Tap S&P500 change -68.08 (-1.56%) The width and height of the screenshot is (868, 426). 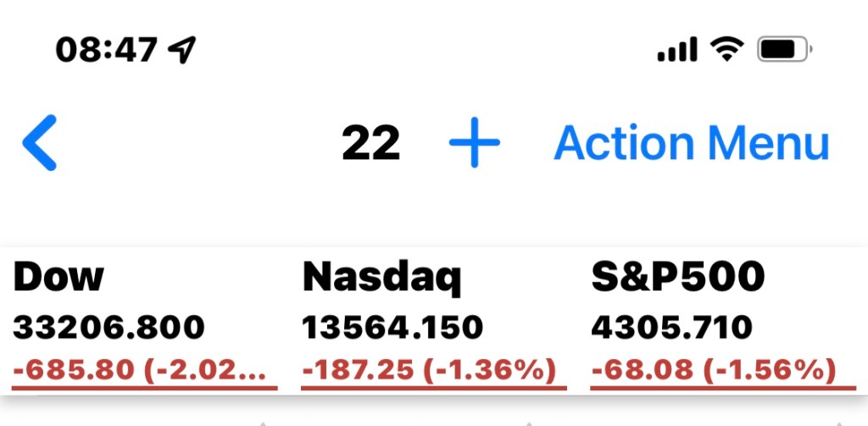point(713,370)
